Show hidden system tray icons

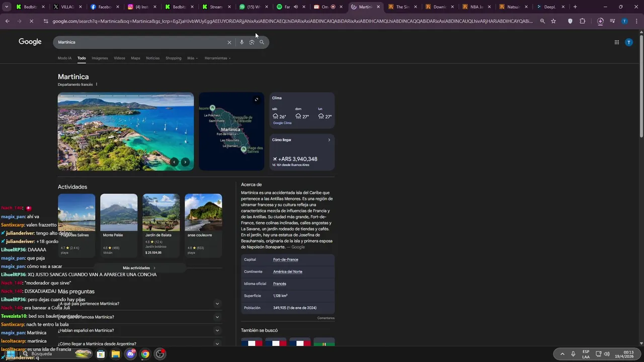pyautogui.click(x=562, y=354)
